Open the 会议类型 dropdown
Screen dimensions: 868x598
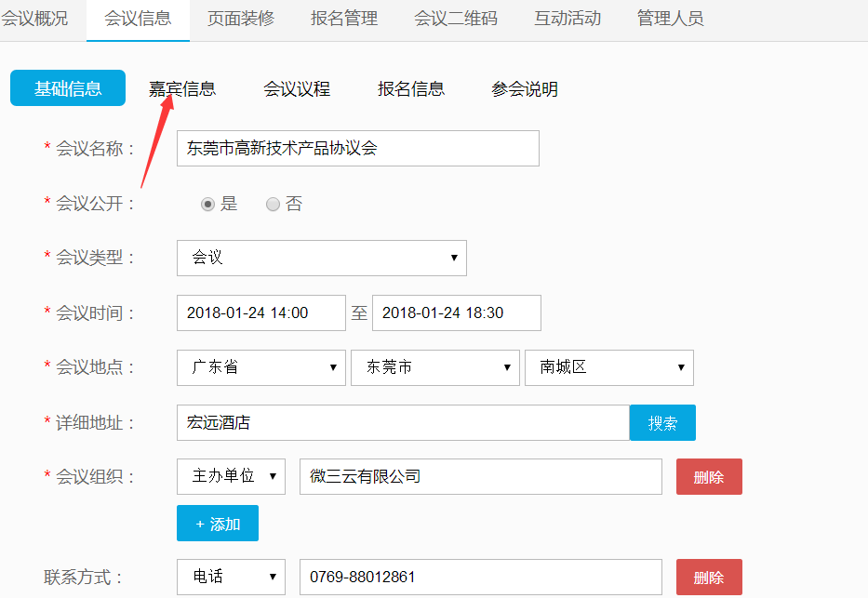[321, 258]
